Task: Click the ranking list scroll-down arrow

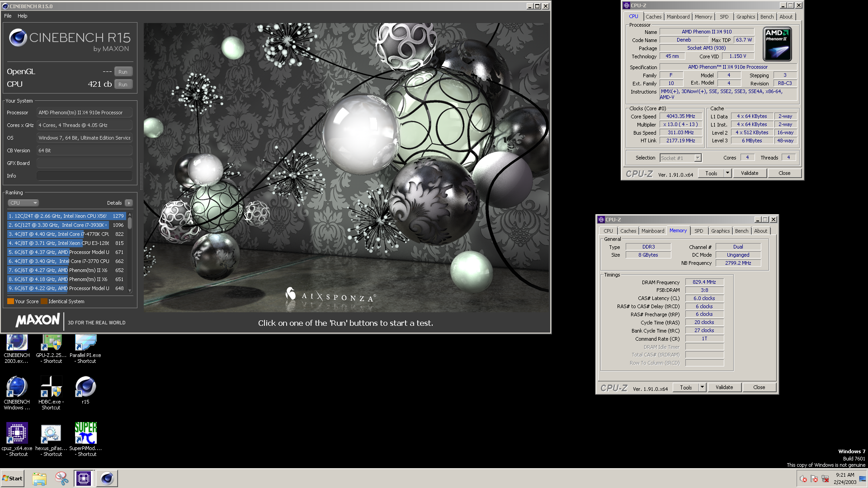Action: [x=130, y=291]
